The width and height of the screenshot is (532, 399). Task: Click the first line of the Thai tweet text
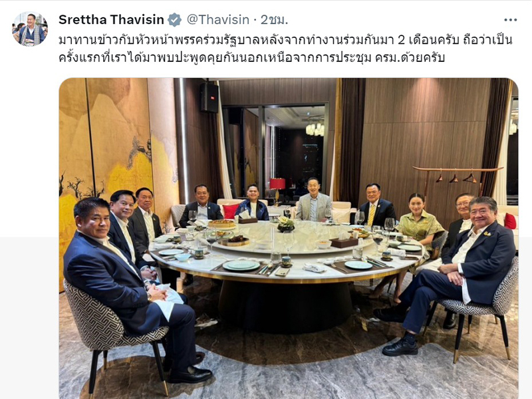pos(285,40)
